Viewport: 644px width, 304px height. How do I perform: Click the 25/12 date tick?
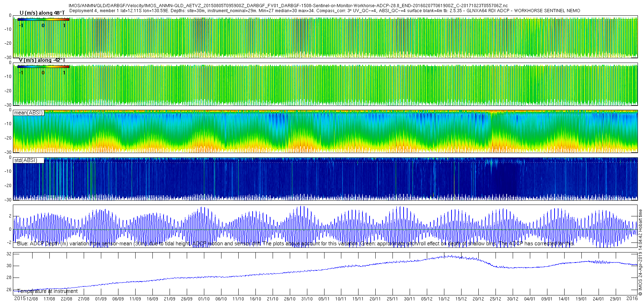pyautogui.click(x=496, y=299)
